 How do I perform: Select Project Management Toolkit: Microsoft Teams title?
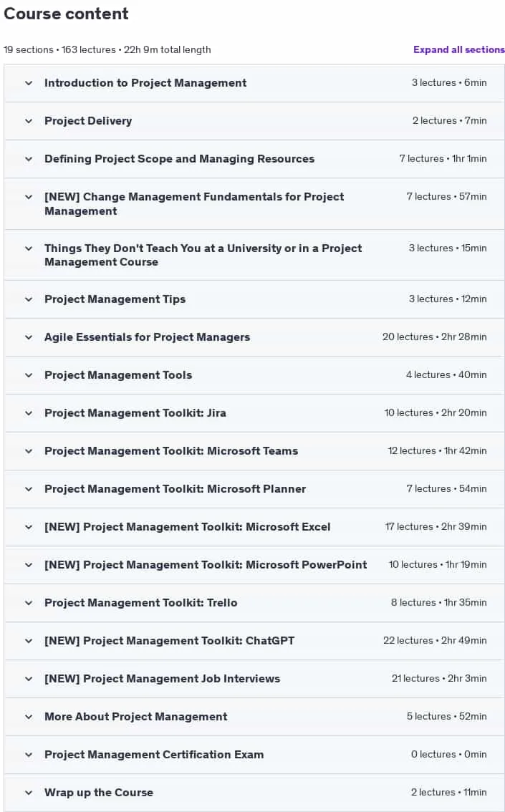[171, 451]
